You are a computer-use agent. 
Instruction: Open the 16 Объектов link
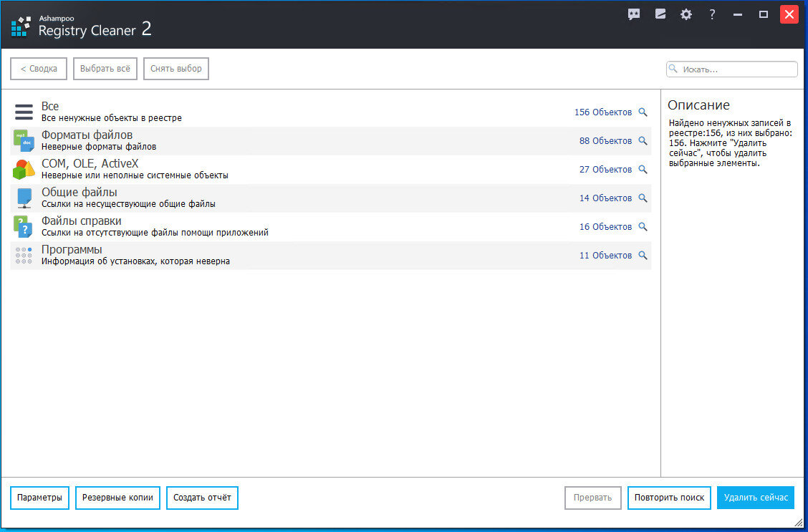[x=605, y=226]
